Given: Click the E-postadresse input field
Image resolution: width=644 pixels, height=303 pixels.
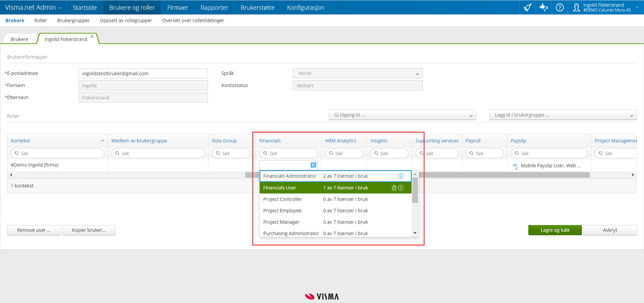Looking at the screenshot, I should [143, 73].
